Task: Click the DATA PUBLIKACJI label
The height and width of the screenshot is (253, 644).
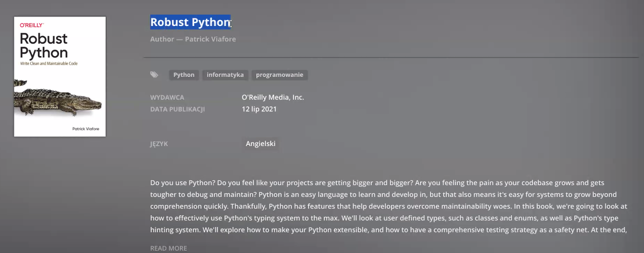Action: tap(177, 109)
